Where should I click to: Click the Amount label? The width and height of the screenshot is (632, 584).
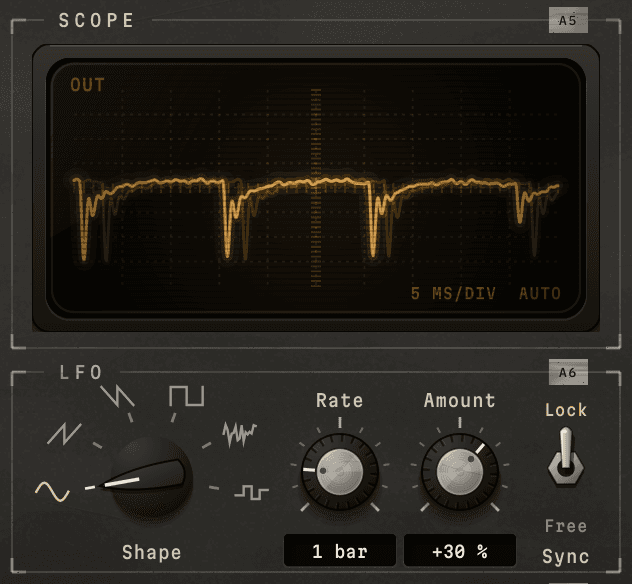tap(460, 401)
